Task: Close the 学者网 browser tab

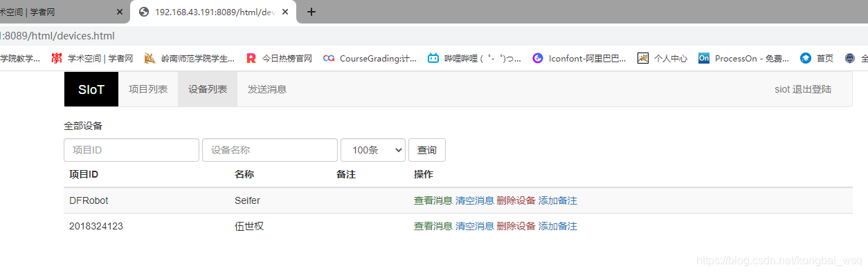Action: tap(120, 12)
